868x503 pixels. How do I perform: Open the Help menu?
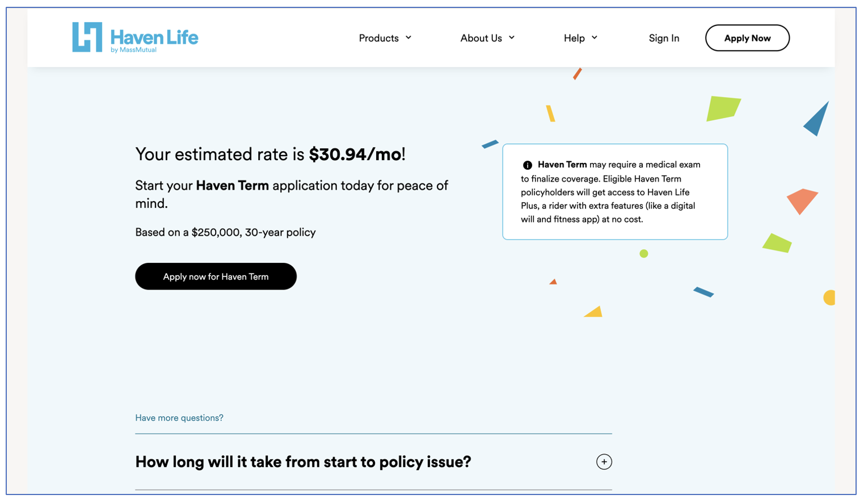click(x=574, y=38)
